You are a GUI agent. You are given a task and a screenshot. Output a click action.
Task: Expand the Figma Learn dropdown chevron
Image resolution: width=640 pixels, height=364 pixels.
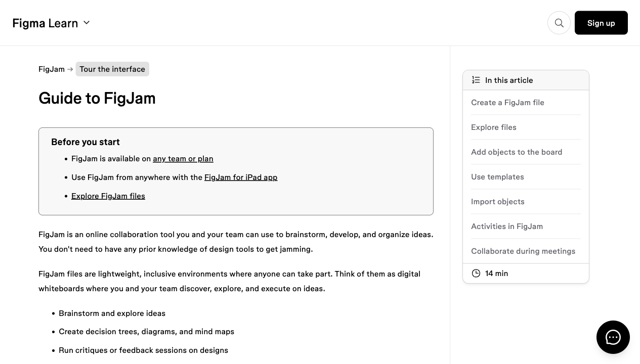click(x=87, y=23)
